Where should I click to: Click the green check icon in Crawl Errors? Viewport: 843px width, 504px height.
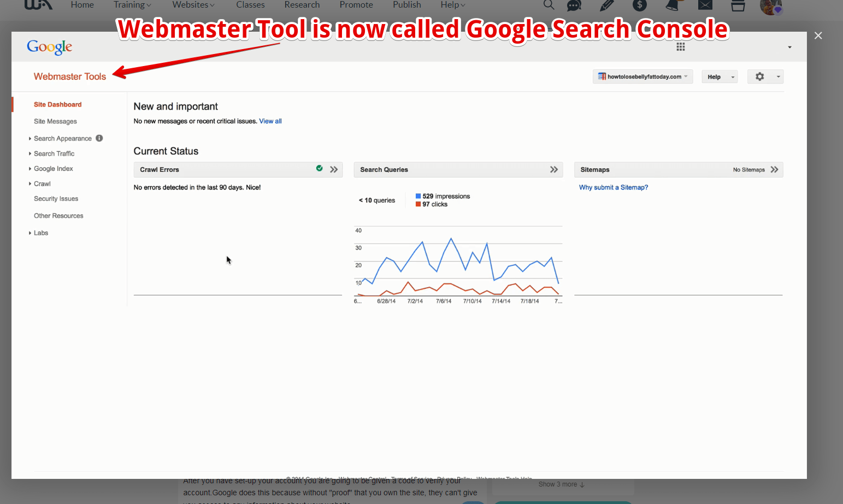click(319, 169)
